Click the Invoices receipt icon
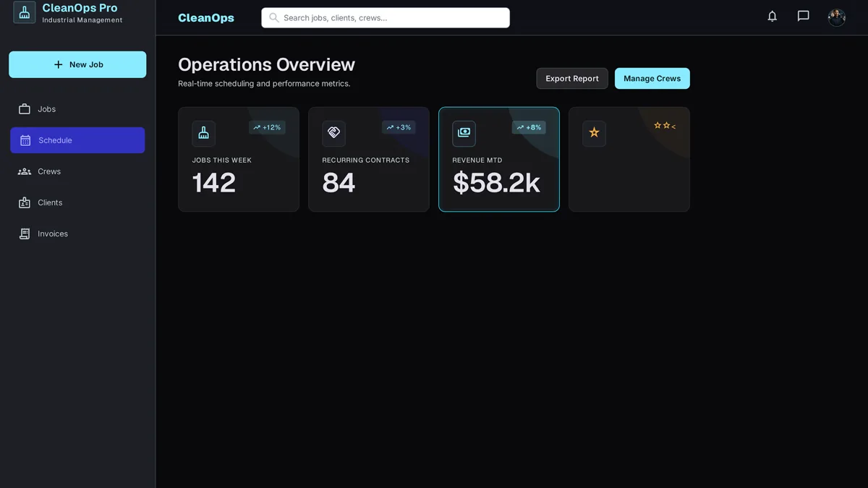868x488 pixels. coord(25,234)
